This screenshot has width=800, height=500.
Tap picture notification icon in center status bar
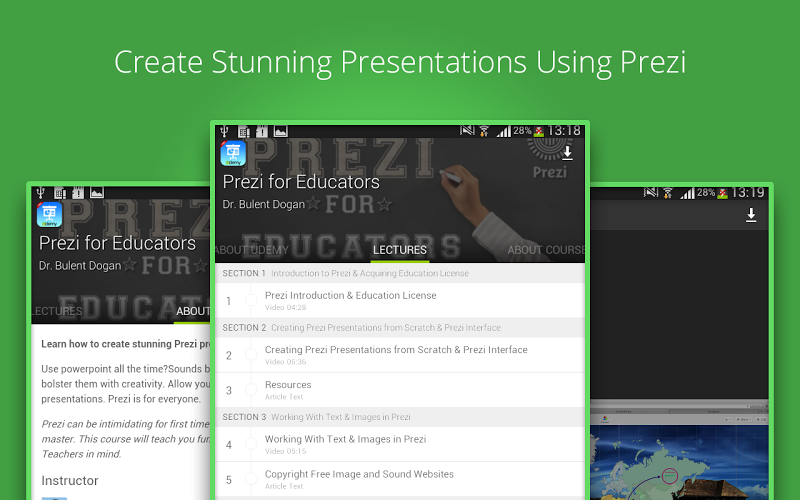click(281, 132)
